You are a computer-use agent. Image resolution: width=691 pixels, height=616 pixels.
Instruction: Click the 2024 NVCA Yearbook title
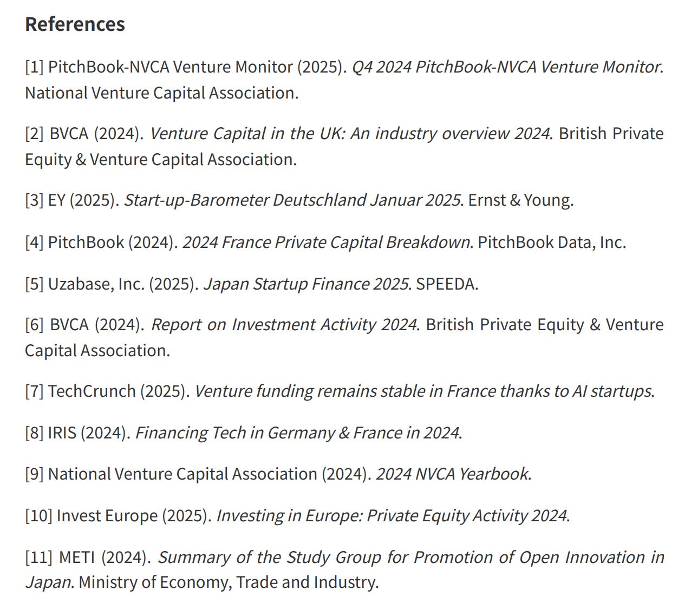click(452, 474)
